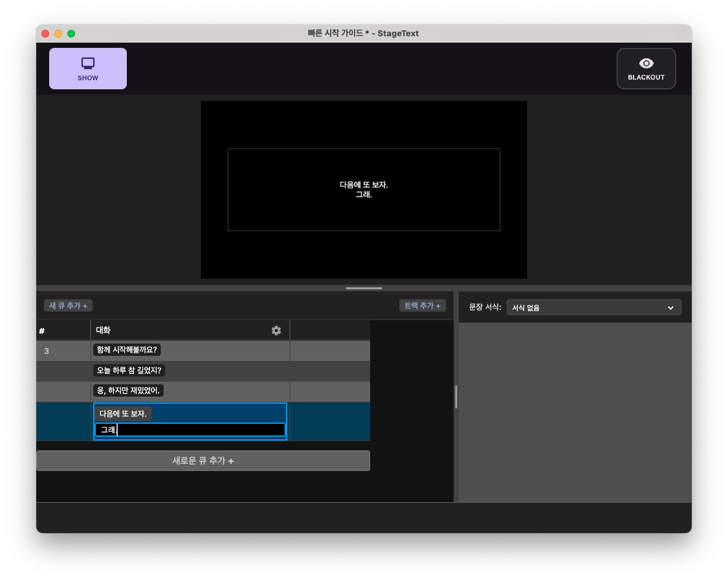Click the # column header
The image size is (728, 581).
tap(63, 331)
